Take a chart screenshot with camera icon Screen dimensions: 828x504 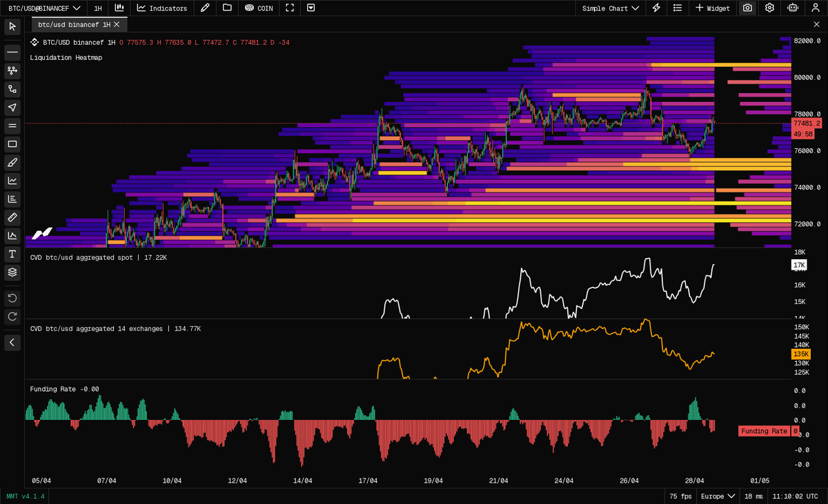pos(747,8)
